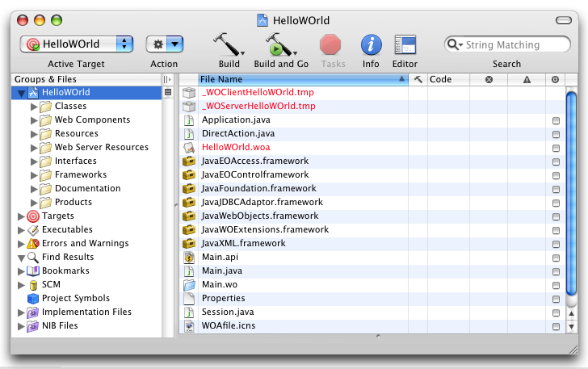
Task: Expand the Web Components group
Action: 34,120
